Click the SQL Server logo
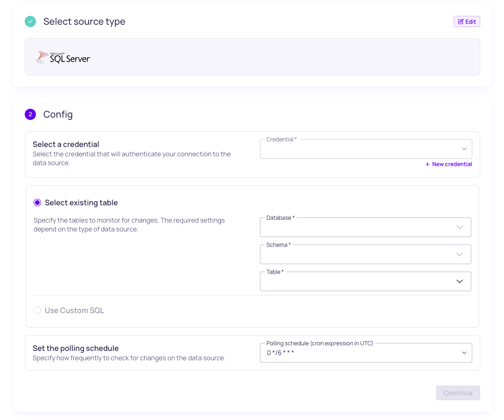This screenshot has width=504, height=420. tap(63, 57)
